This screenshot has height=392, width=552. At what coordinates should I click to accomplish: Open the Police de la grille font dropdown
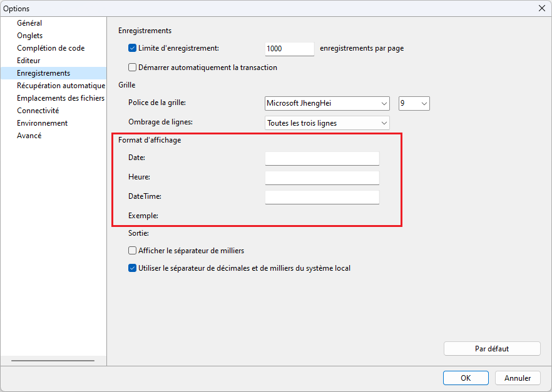click(x=327, y=103)
